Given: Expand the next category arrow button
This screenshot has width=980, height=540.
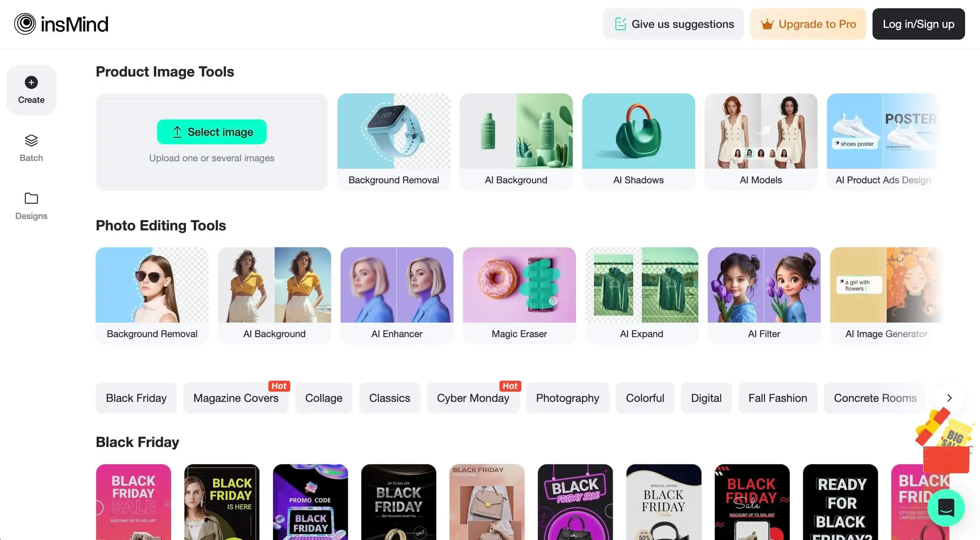Looking at the screenshot, I should (949, 398).
